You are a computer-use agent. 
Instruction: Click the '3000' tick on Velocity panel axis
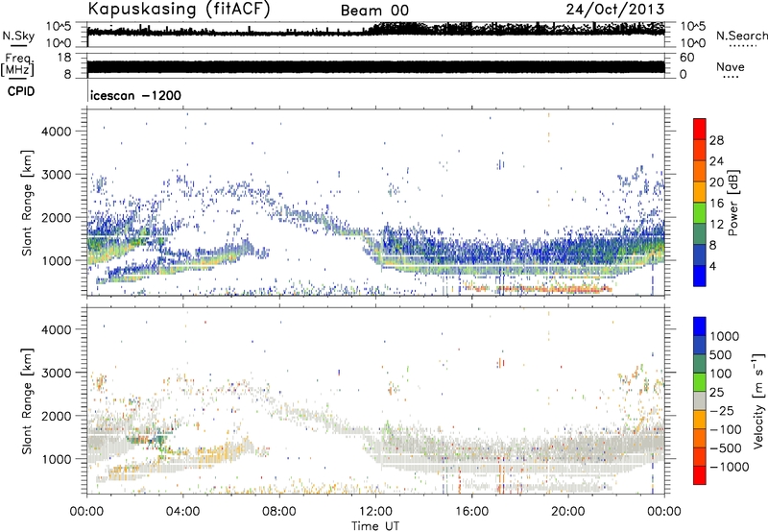[56, 373]
